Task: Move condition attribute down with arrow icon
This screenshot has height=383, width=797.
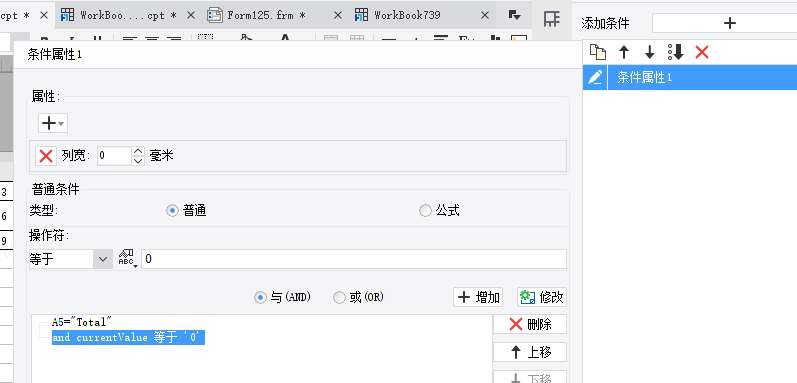Action: point(649,52)
